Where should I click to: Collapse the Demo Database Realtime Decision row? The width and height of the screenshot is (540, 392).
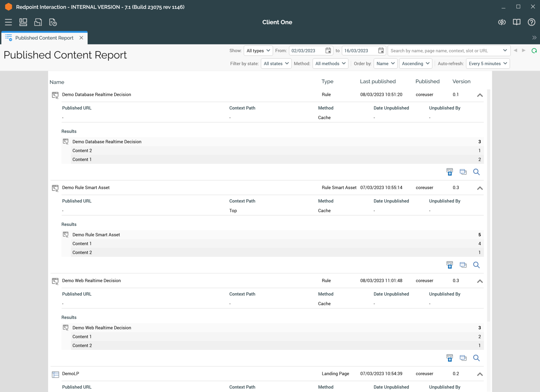pos(480,95)
